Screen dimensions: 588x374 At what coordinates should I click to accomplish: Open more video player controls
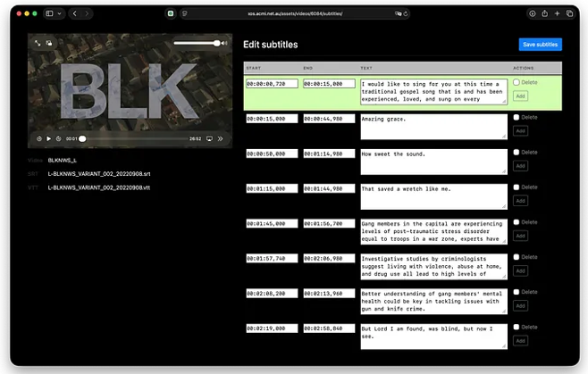point(220,138)
